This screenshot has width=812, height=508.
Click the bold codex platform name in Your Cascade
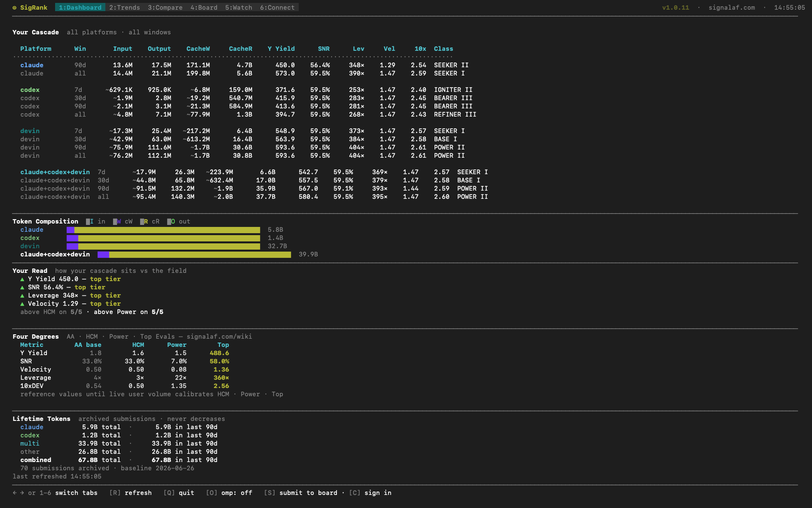[x=30, y=90]
